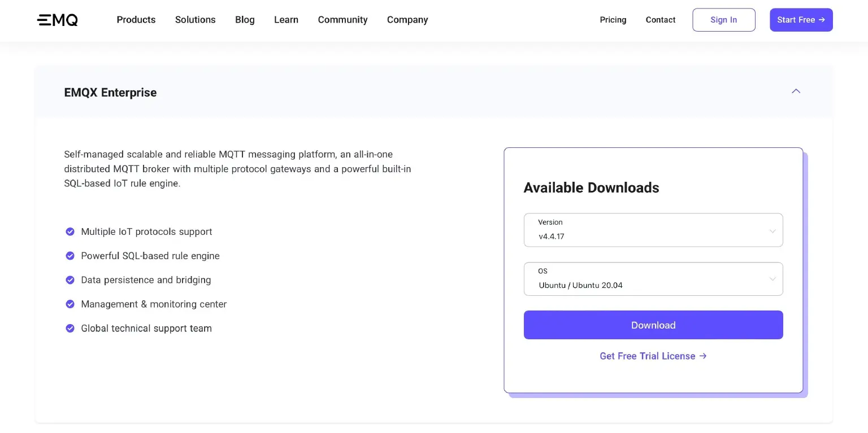Image resolution: width=868 pixels, height=433 pixels.
Task: Click the Get Free Trial License link
Action: point(647,356)
